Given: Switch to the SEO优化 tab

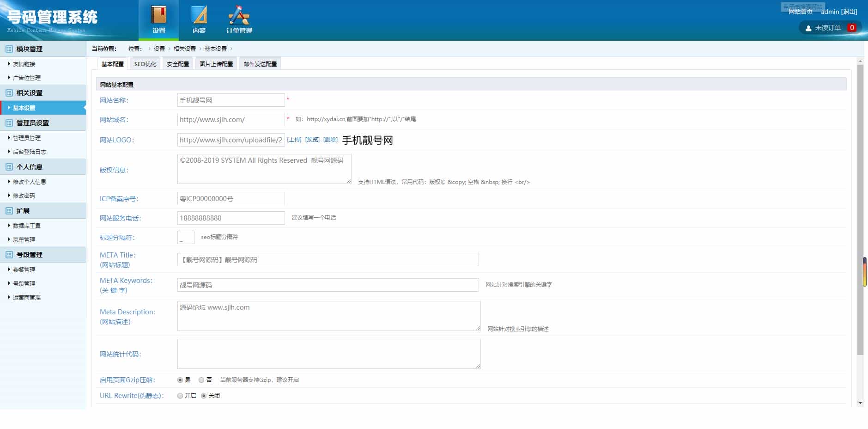Looking at the screenshot, I should tap(145, 63).
